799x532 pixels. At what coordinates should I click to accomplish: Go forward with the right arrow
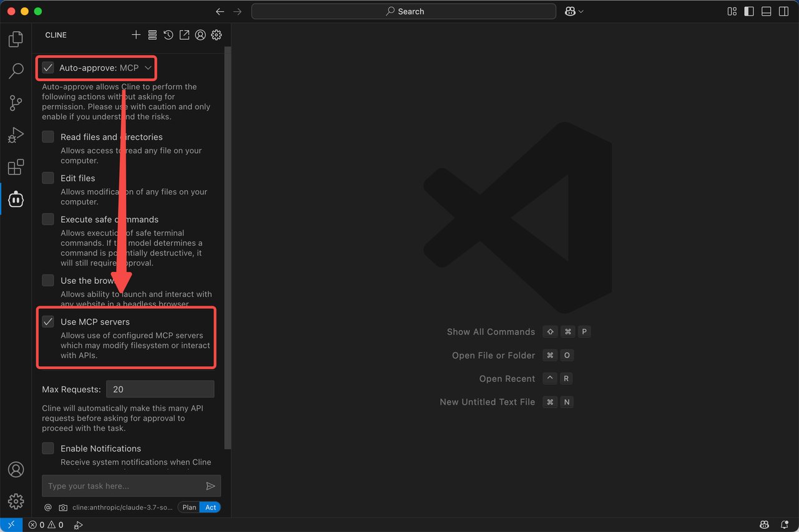237,11
